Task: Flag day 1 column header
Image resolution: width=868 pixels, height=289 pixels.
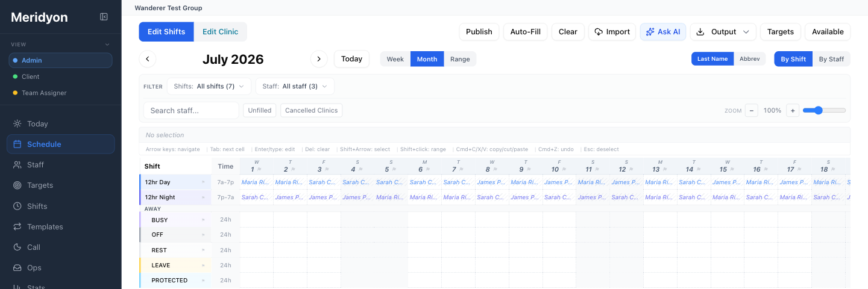Action: coord(260,170)
